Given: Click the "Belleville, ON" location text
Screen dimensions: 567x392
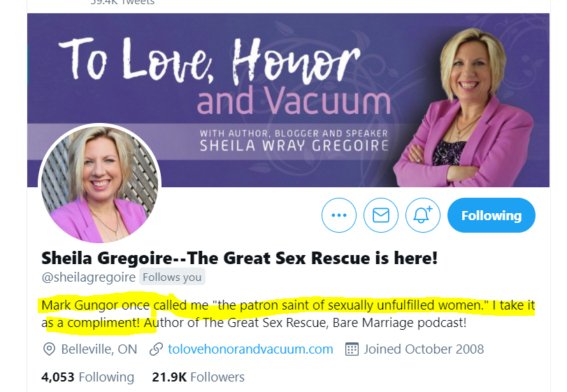Looking at the screenshot, I should point(99,349).
